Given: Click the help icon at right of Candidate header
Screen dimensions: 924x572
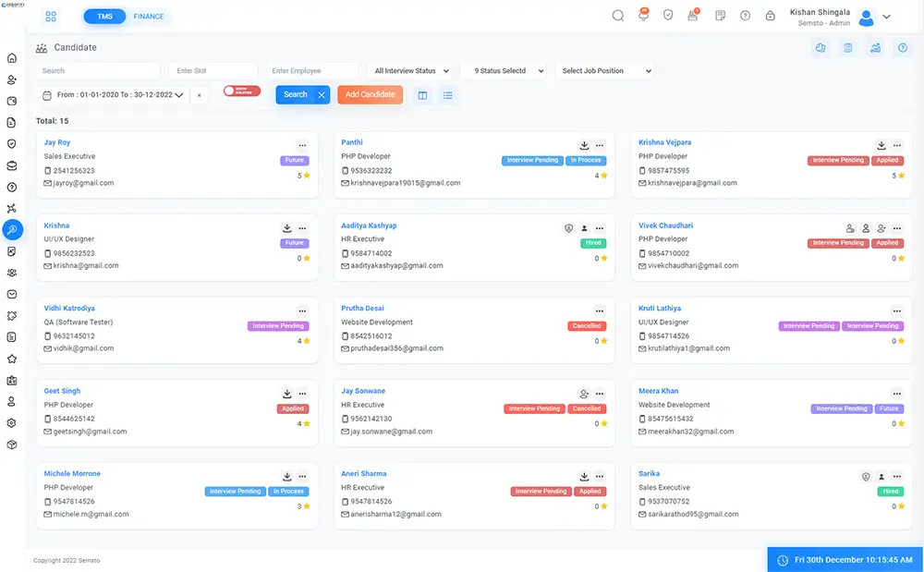Looking at the screenshot, I should (902, 48).
